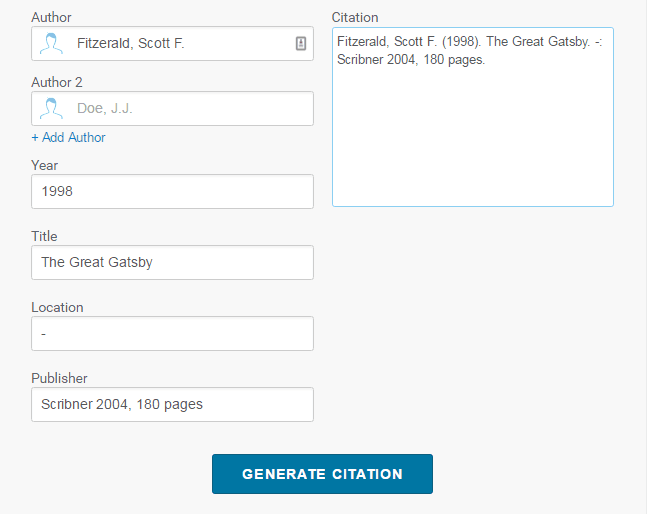This screenshot has height=514, width=647.
Task: Click the Author 2 label
Action: pyautogui.click(x=58, y=82)
